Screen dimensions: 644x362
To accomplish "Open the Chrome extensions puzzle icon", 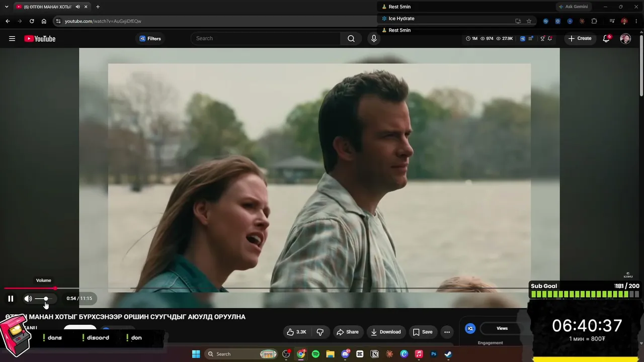I will 594,21.
